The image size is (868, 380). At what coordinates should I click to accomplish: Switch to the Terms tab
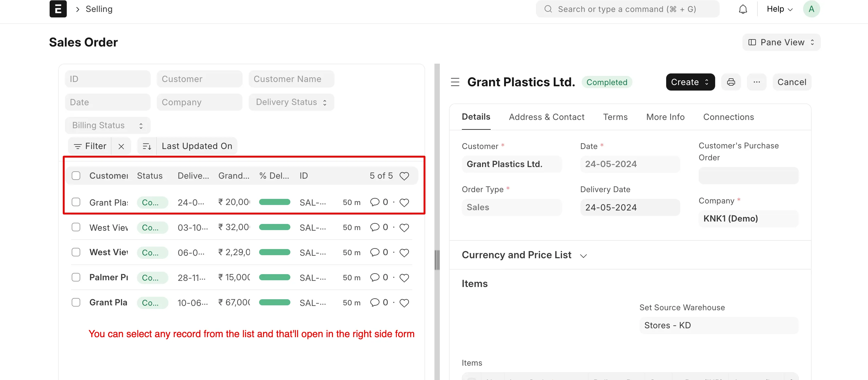click(615, 117)
